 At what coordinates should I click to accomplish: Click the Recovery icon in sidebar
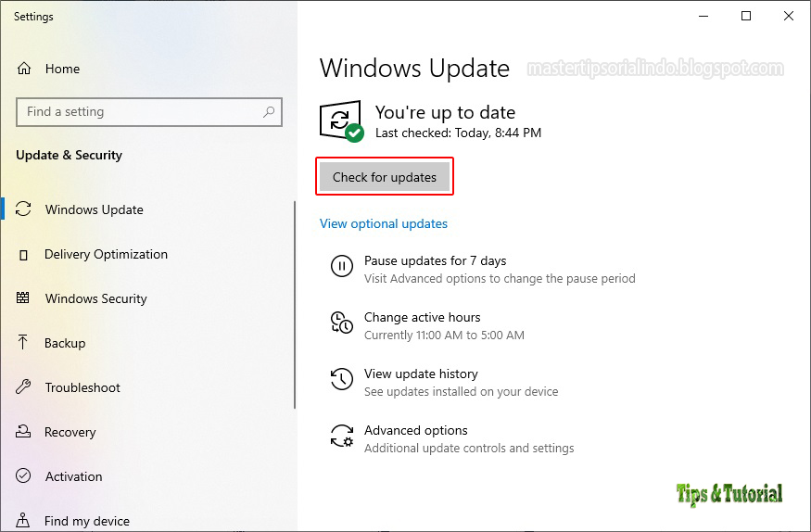[x=23, y=431]
